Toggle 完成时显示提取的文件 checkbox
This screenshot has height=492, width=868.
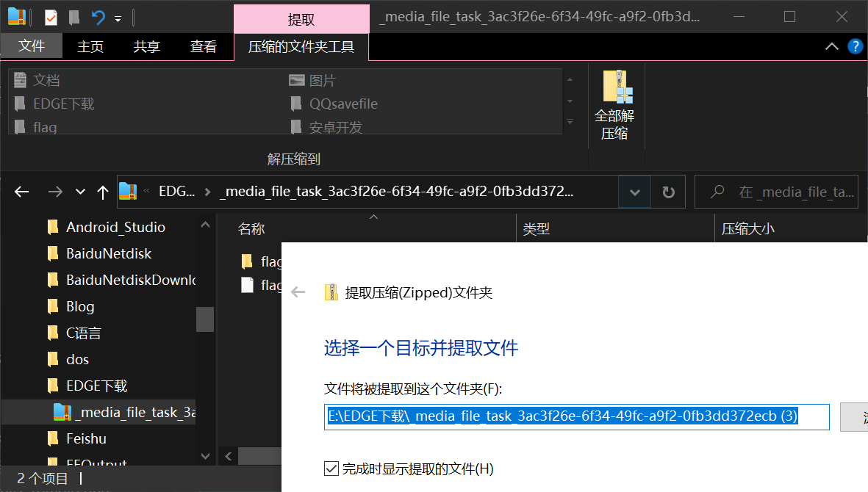pyautogui.click(x=331, y=469)
